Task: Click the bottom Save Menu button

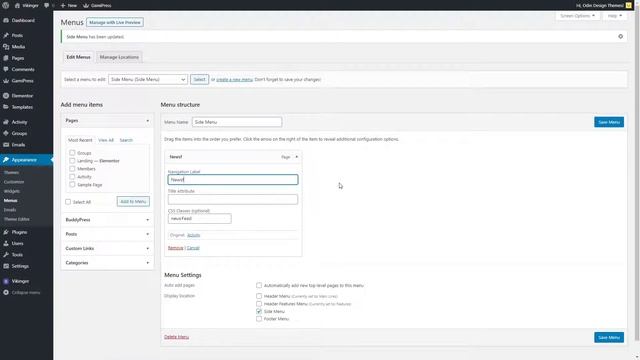Action: point(609,338)
